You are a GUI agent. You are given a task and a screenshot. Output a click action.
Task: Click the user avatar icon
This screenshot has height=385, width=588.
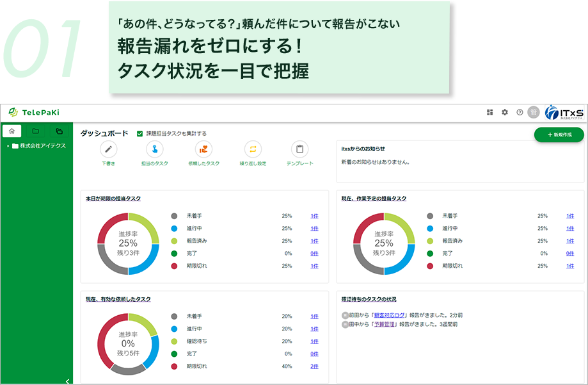(x=533, y=111)
